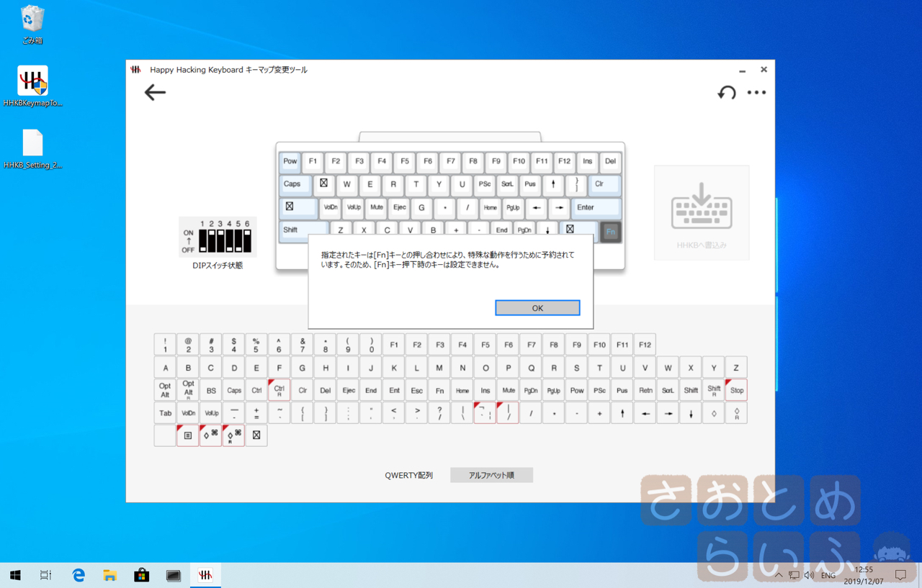The height and width of the screenshot is (588, 922).
Task: Select unassigned crossed-box key beside W
Action: pos(323,185)
